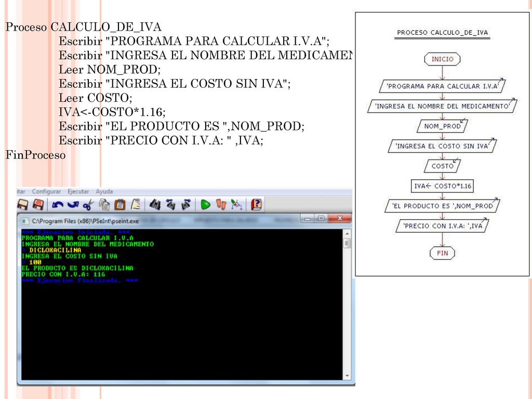Viewport: 532px width, 399px height.
Task: Click console line EL PRODUCTO ES DICLOXACILINA
Action: (77, 268)
